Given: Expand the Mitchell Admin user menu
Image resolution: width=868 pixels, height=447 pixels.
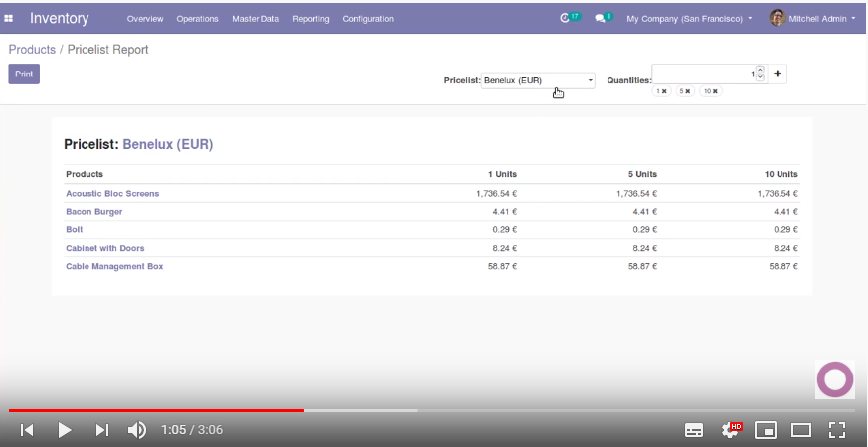Looking at the screenshot, I should pyautogui.click(x=812, y=19).
